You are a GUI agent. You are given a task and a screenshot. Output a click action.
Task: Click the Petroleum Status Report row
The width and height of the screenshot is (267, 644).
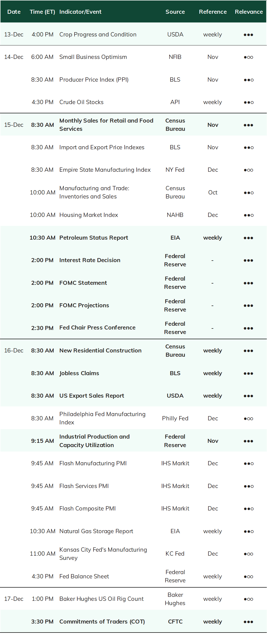[x=133, y=237]
